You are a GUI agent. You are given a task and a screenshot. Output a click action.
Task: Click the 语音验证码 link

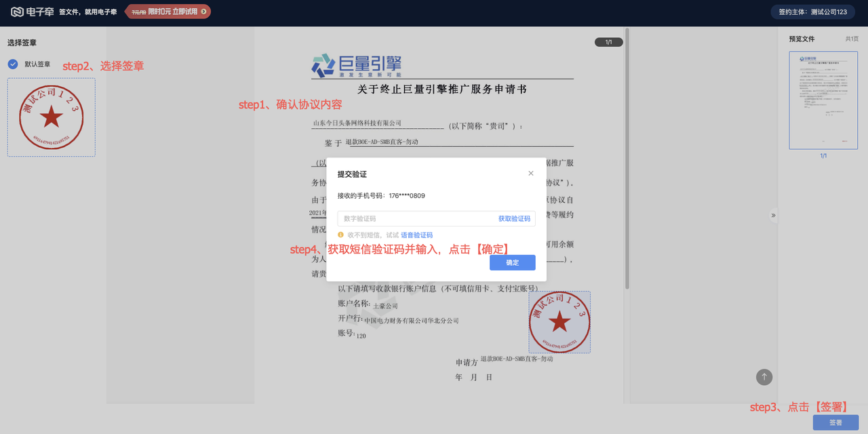[x=416, y=235]
